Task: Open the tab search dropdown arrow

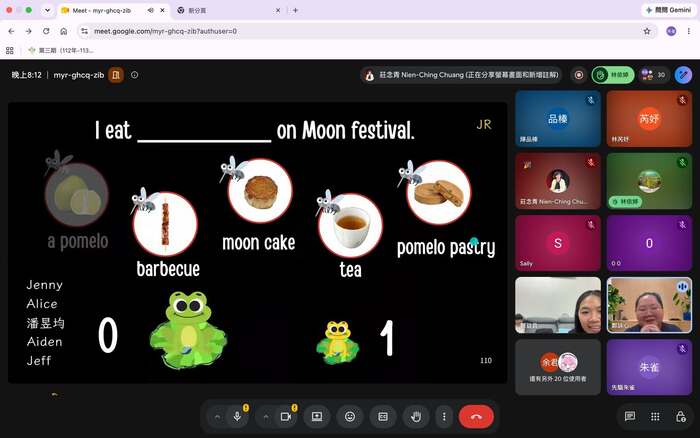Action: (x=47, y=10)
